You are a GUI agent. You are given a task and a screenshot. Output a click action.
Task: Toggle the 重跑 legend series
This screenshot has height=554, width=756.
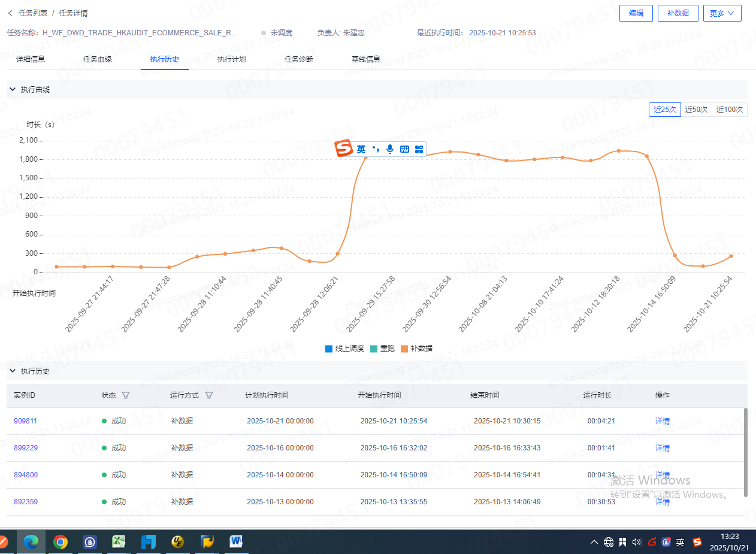click(383, 349)
